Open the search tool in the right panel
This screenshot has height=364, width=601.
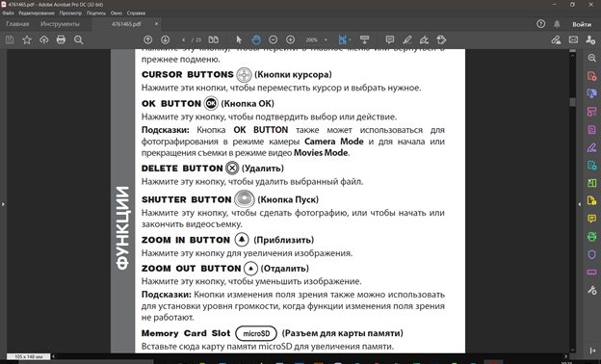coord(591,58)
